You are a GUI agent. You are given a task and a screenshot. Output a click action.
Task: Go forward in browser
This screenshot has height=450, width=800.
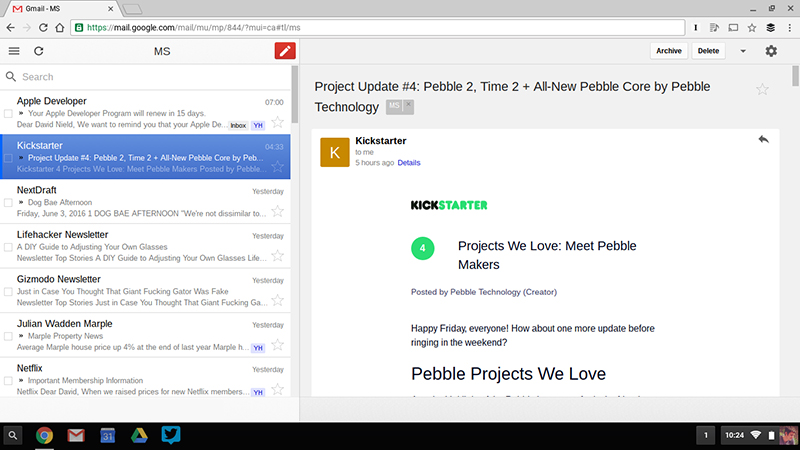[x=27, y=28]
